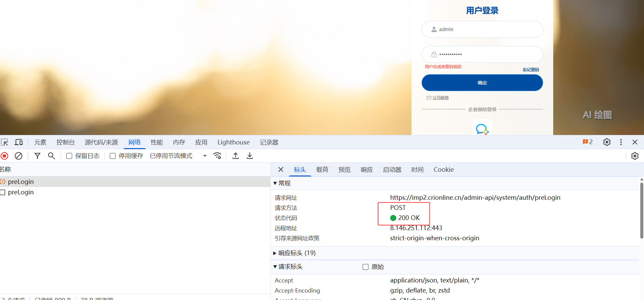Open DevTools more options menu
This screenshot has height=300, width=644.
pyautogui.click(x=621, y=142)
